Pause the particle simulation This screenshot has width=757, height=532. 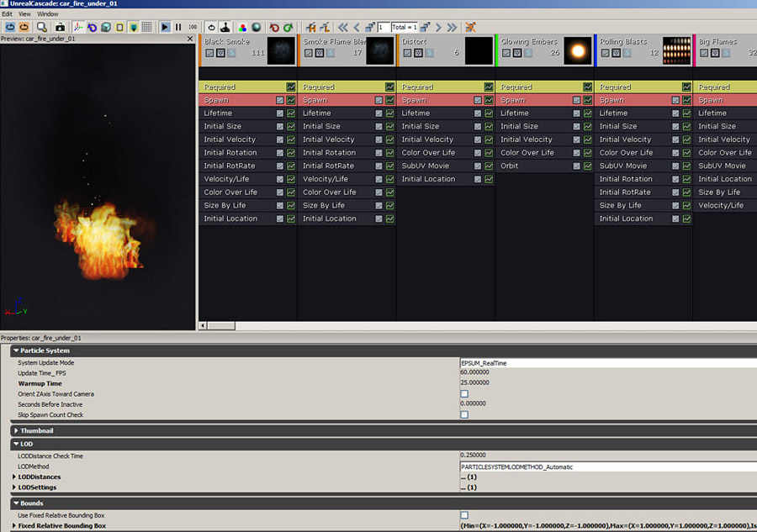pos(178,28)
